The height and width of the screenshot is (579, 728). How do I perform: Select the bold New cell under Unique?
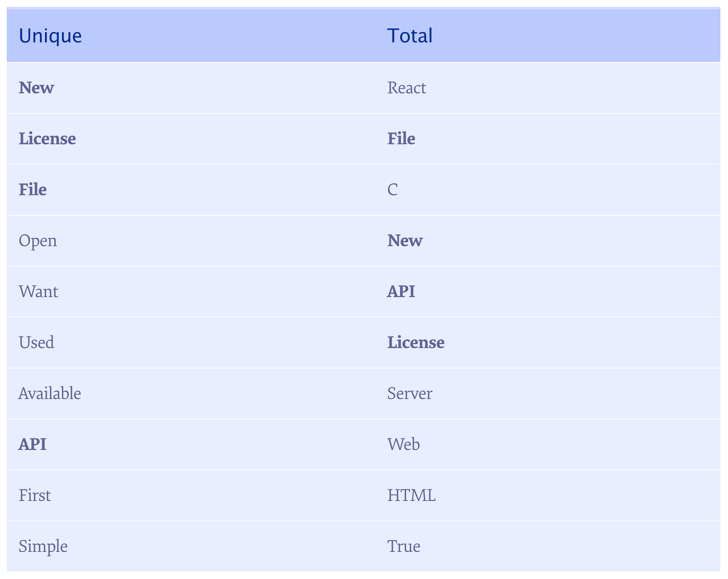click(x=36, y=87)
